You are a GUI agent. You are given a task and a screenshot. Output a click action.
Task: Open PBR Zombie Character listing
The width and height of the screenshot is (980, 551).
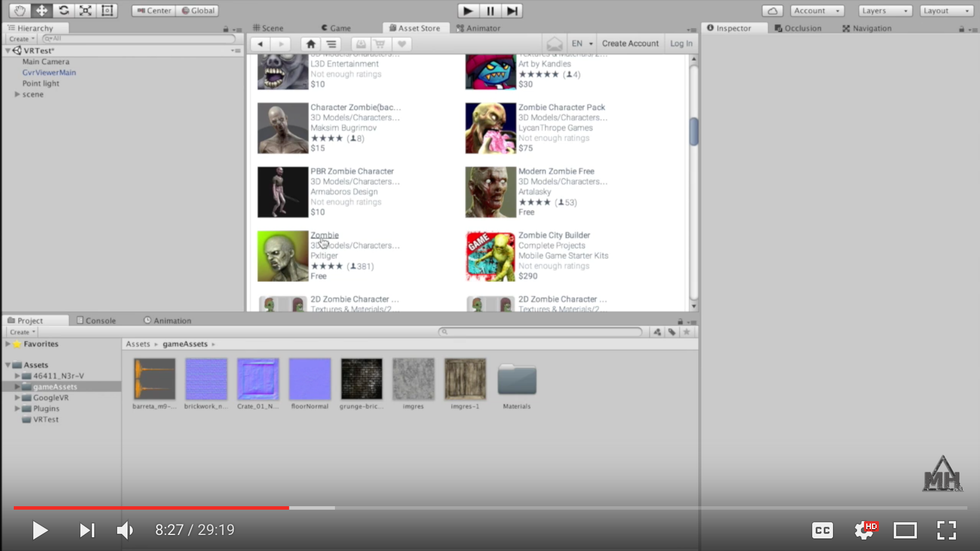point(352,171)
